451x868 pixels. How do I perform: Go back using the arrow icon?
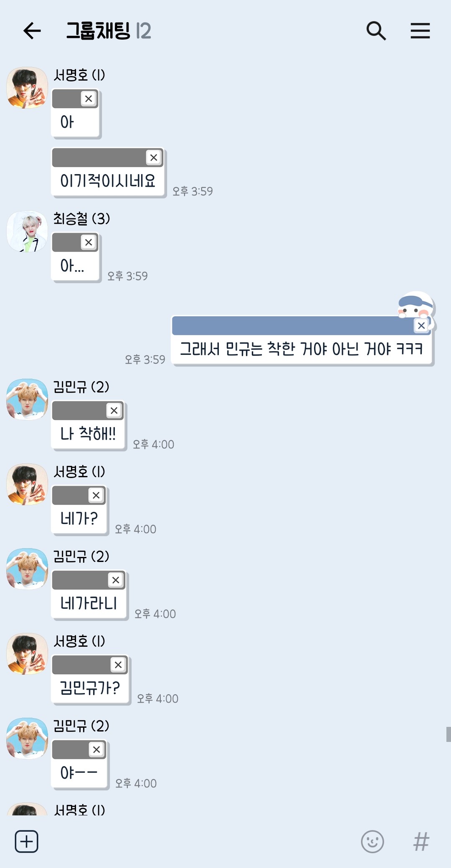32,31
